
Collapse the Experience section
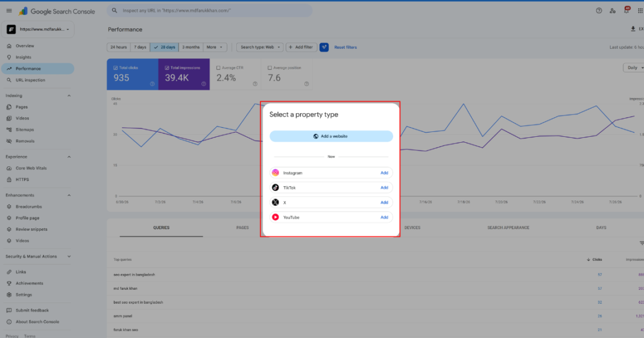[69, 157]
